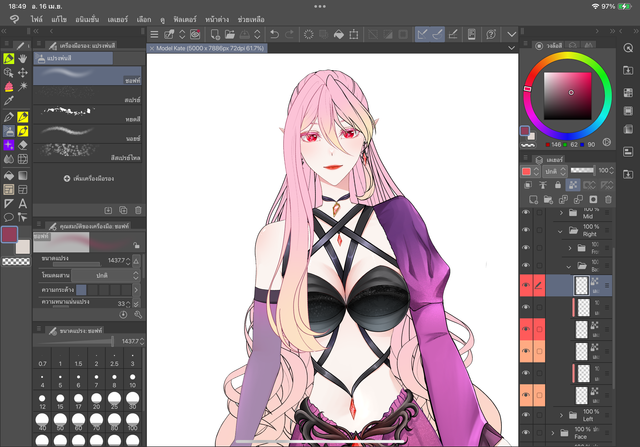Click the Scale/Rotate transform icon
Viewport: 640px width, 447px height.
click(354, 34)
